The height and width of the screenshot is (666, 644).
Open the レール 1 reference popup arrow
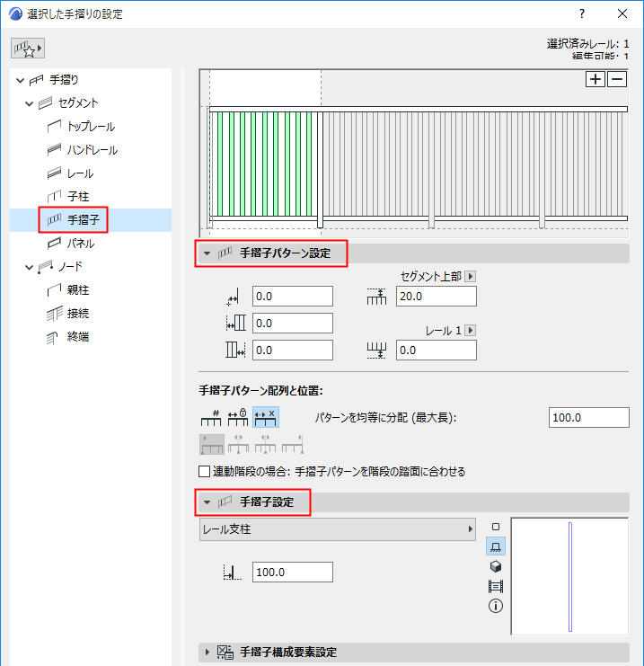click(470, 331)
